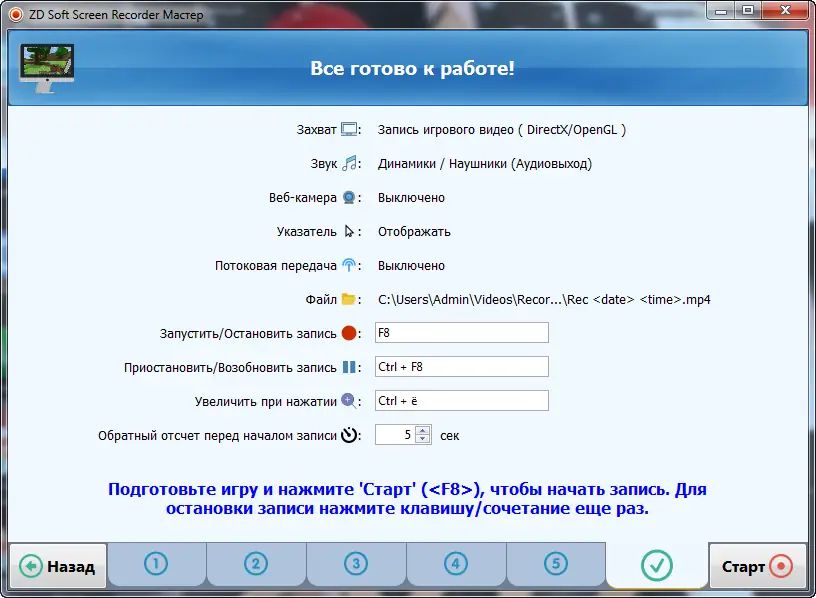The height and width of the screenshot is (598, 816).
Task: Open step 3 of the wizard
Action: (x=356, y=565)
